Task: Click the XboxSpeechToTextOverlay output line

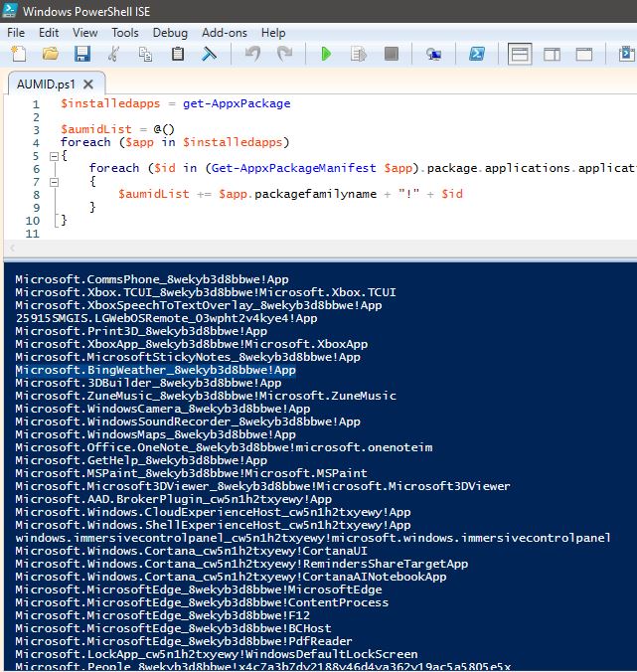Action: 199,305
